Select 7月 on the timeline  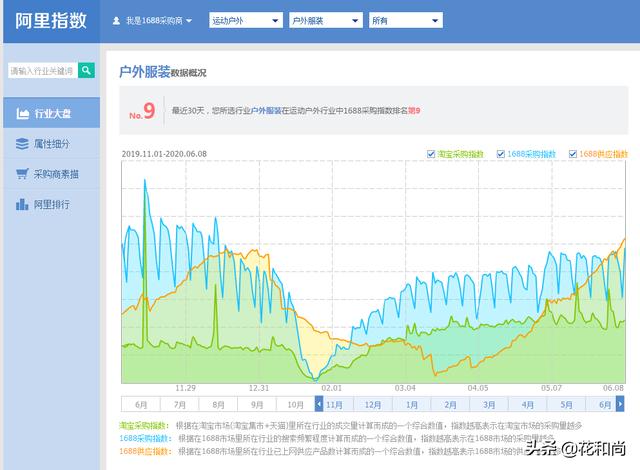click(180, 404)
